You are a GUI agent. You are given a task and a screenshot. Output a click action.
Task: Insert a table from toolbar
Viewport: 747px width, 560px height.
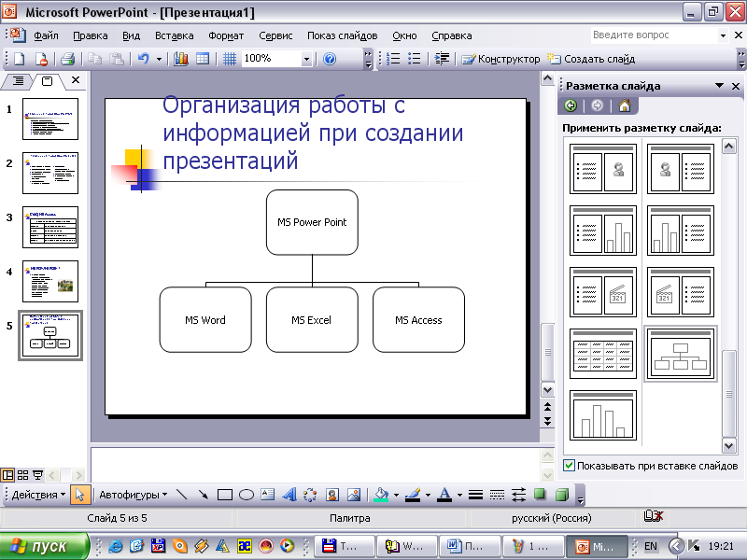click(203, 59)
